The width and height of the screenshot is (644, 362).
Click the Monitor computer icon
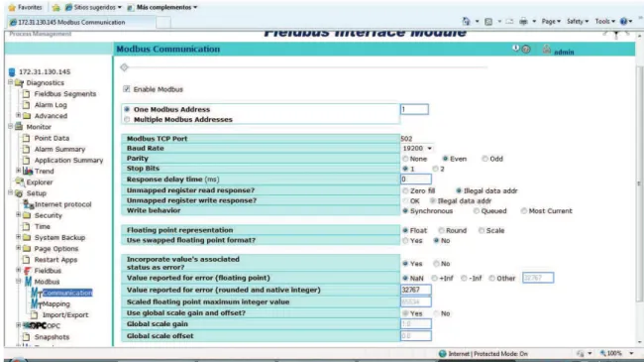coord(19,127)
